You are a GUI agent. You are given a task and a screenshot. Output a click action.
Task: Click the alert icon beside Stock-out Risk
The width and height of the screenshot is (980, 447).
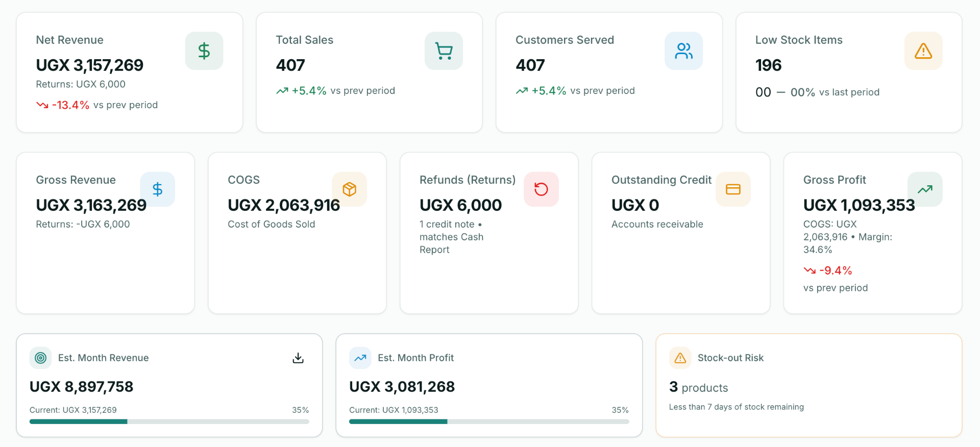click(680, 358)
